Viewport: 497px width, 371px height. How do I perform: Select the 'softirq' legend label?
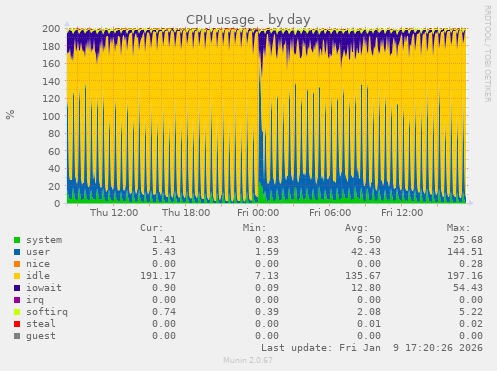(x=47, y=312)
